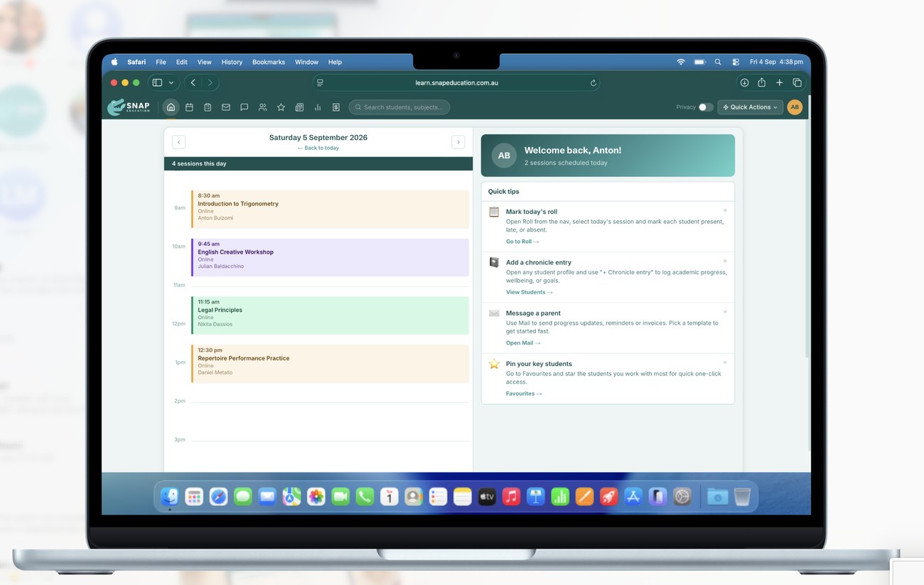Click the Back to today link

click(318, 148)
